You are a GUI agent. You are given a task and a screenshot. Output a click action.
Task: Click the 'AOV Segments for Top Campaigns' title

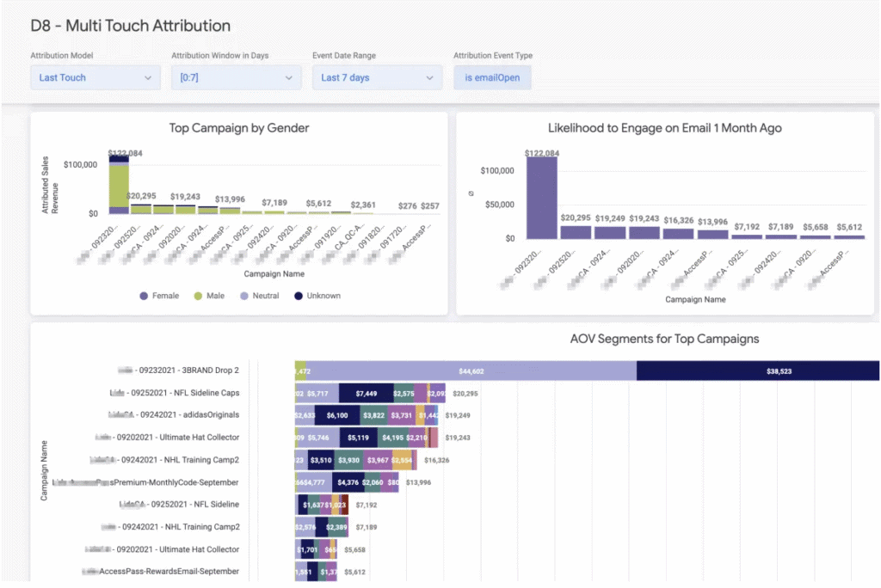click(x=664, y=339)
